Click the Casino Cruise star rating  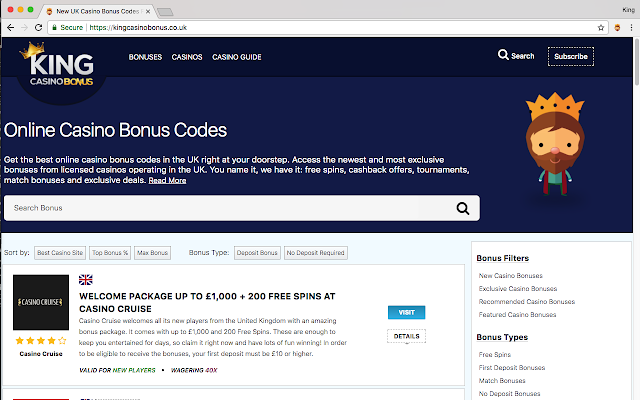(x=41, y=340)
